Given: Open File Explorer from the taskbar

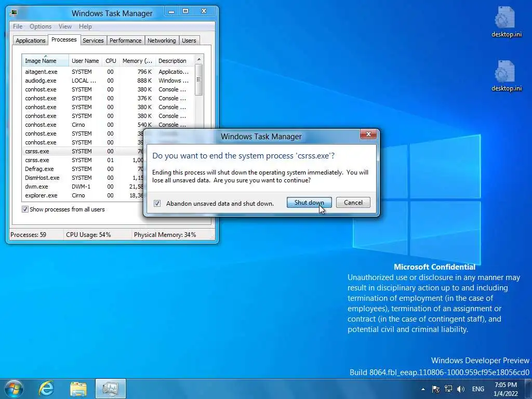Looking at the screenshot, I should 78,389.
